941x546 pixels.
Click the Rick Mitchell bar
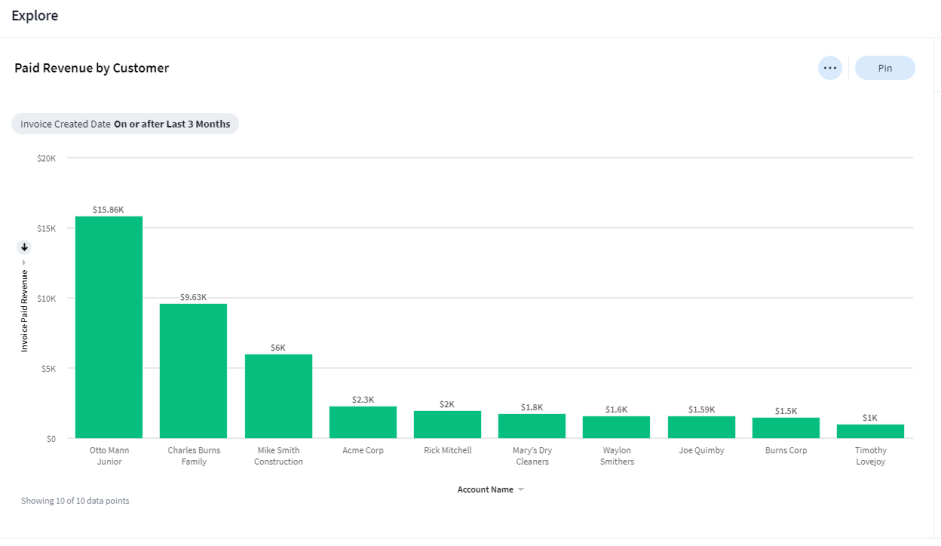(447, 424)
